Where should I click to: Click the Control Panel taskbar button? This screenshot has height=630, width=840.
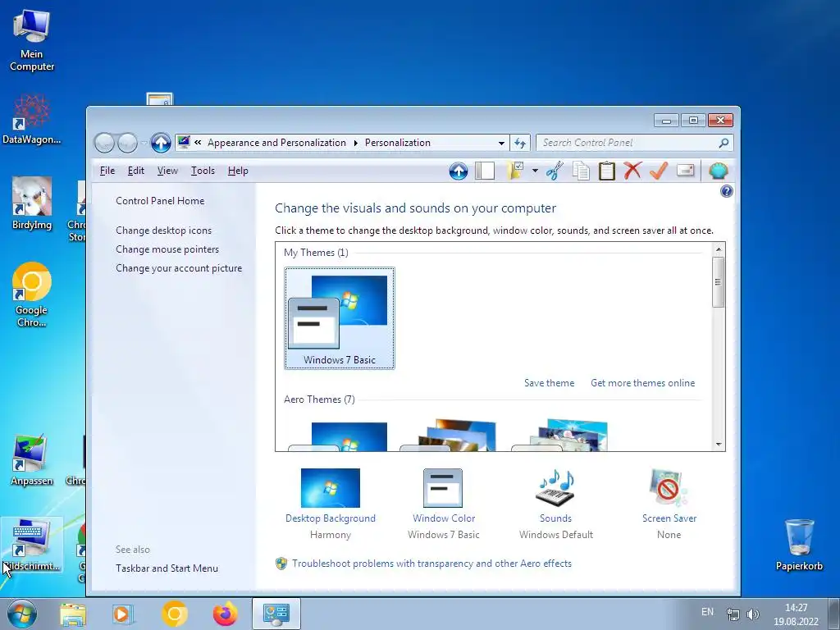pyautogui.click(x=276, y=614)
